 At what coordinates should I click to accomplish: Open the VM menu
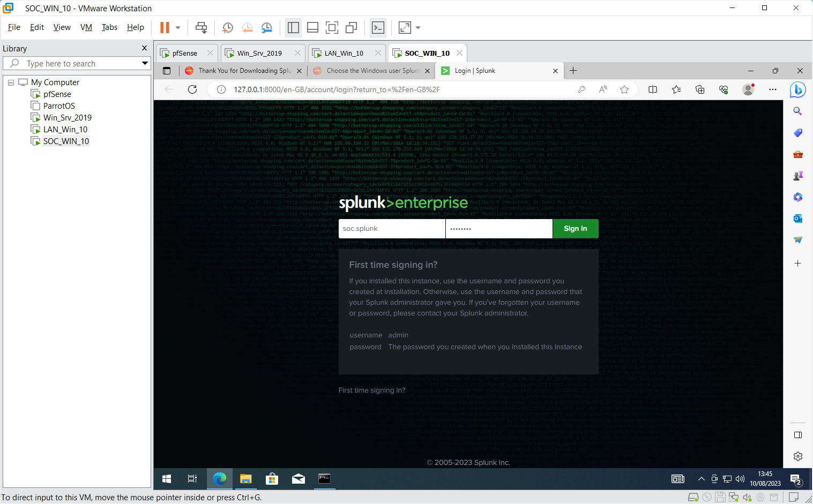tap(86, 27)
